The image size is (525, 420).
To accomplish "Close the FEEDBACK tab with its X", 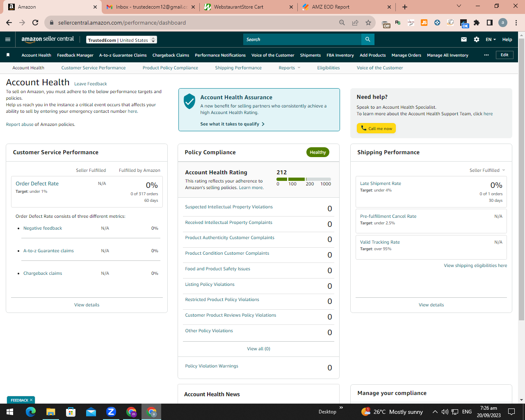I will pos(31,400).
